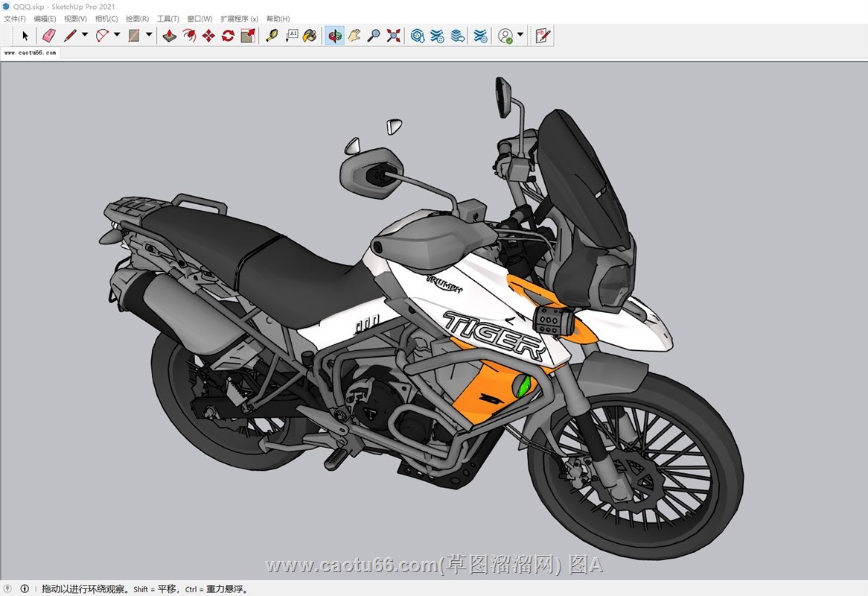Switch to the www.caotu66.com scene tab
This screenshot has height=596, width=868.
[x=31, y=53]
